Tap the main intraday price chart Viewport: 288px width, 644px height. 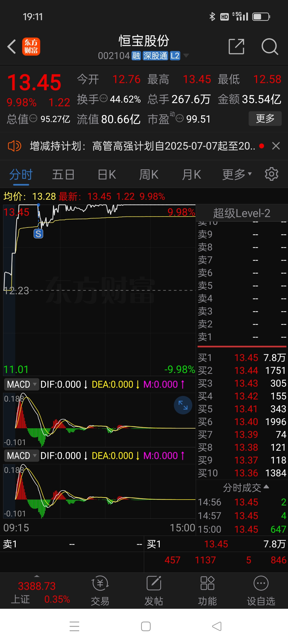(x=99, y=290)
